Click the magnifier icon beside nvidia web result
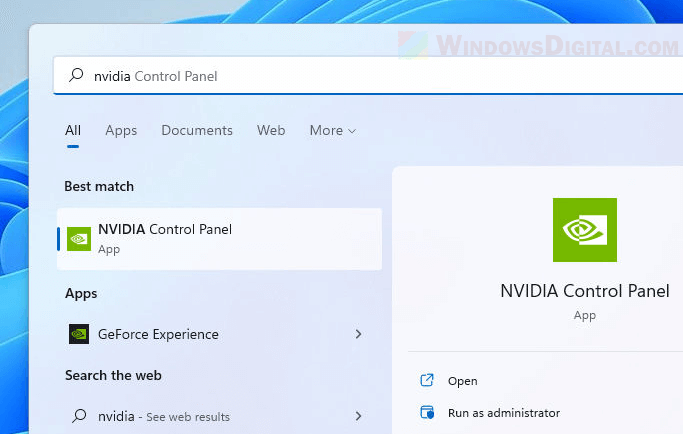 pyautogui.click(x=79, y=416)
